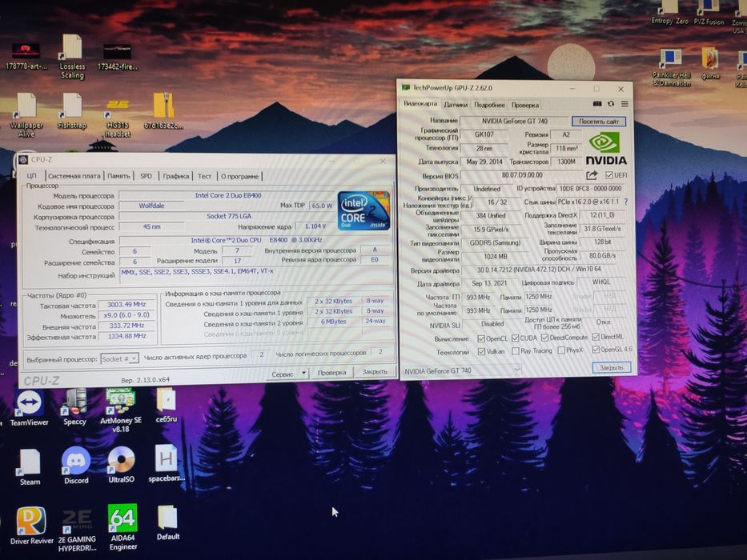This screenshot has width=747, height=560.
Task: Select the 178778-art image thumbnail
Action: pyautogui.click(x=26, y=57)
